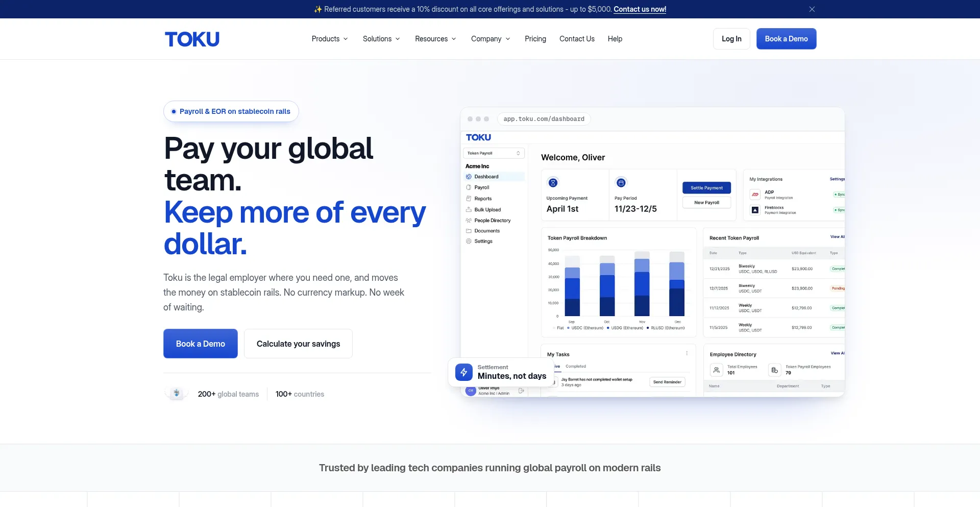This screenshot has width=980, height=507.
Task: Click the '12/21/2025' payroll date
Action: (x=720, y=269)
